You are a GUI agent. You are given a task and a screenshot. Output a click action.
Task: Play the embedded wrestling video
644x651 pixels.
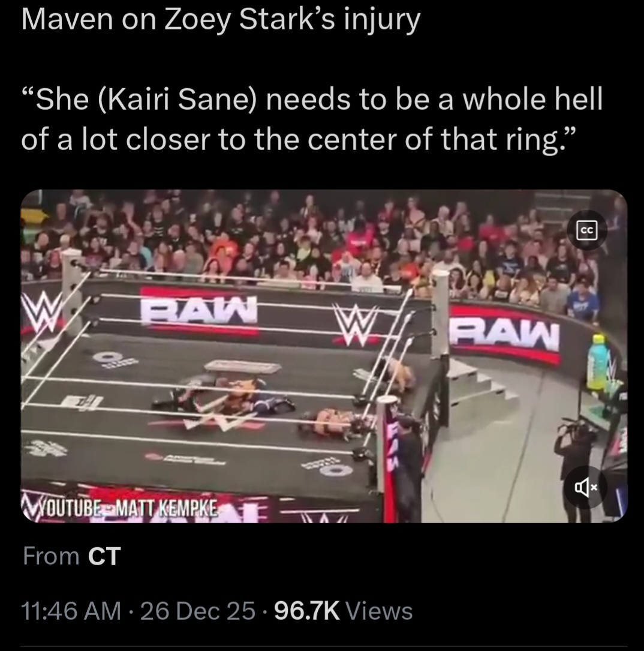(x=324, y=356)
